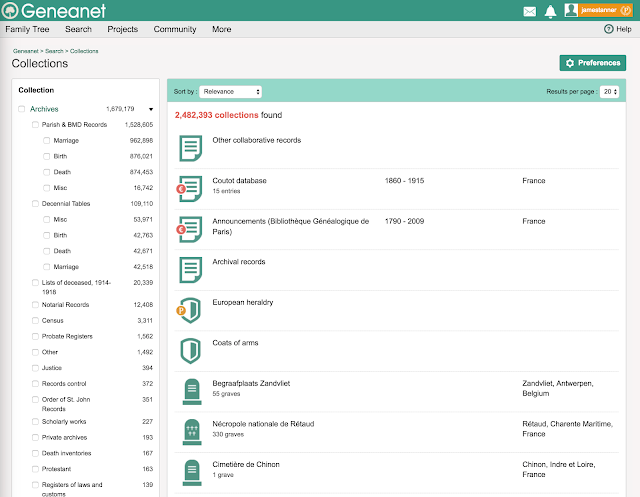Check the Scholarly works checkbox
The width and height of the screenshot is (640, 497).
coord(35,422)
